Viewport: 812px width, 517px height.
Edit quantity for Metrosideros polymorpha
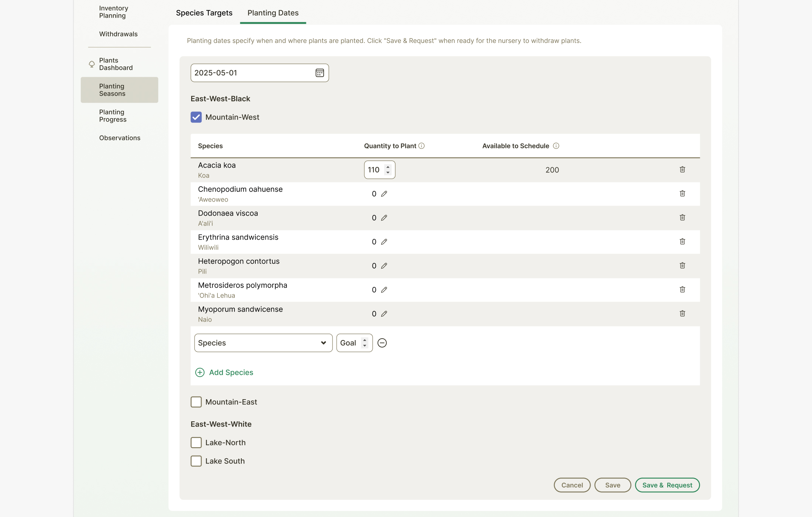pyautogui.click(x=384, y=290)
